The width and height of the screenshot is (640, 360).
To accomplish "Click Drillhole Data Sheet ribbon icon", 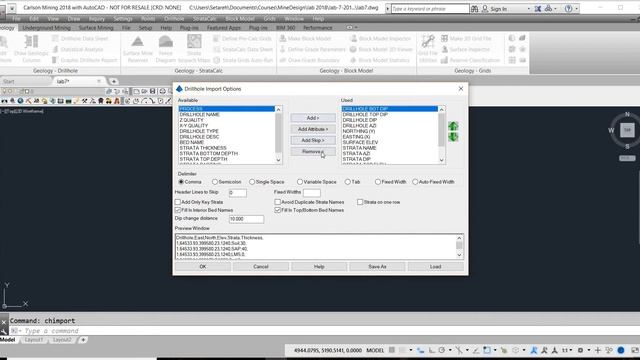I will [x=56, y=38].
